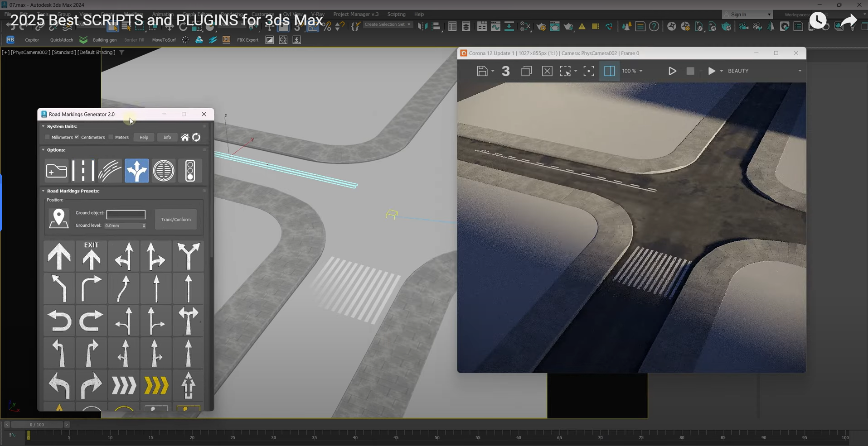Click the refresh icon next to home
868x446 pixels.
196,137
